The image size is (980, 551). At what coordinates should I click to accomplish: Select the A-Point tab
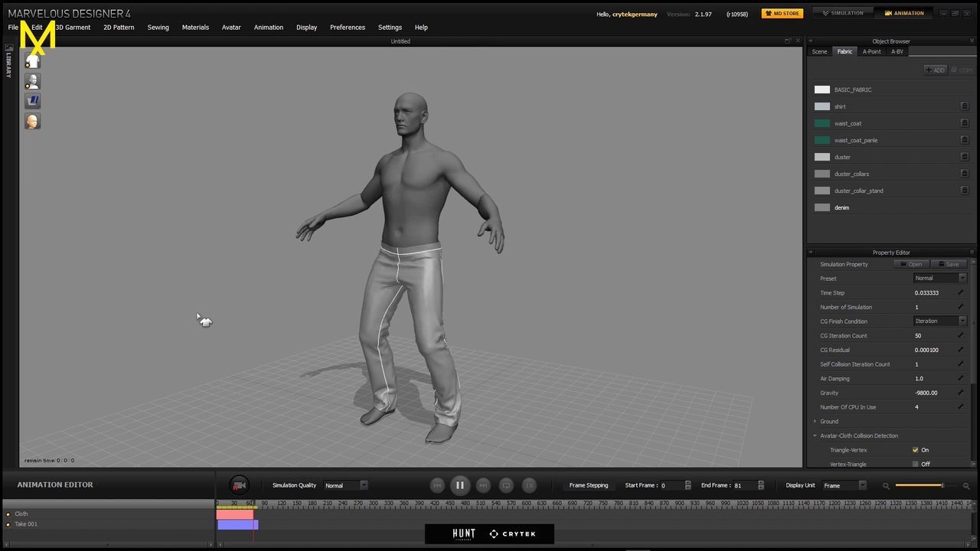871,51
